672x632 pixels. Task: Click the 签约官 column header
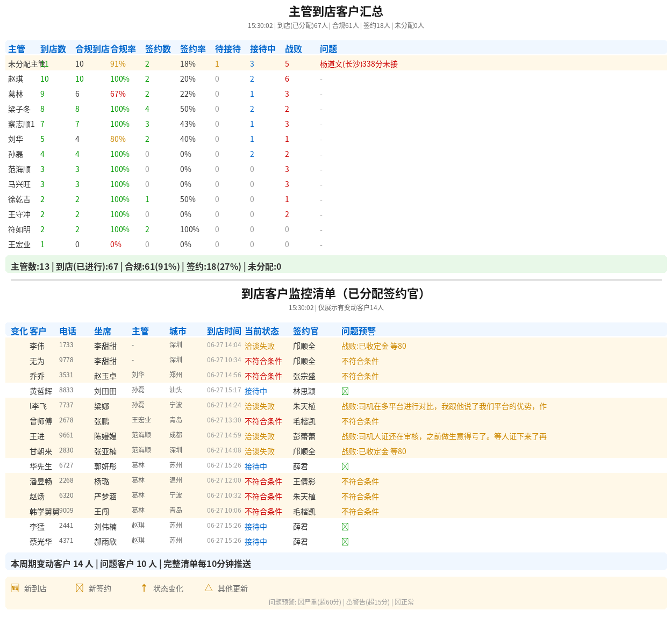point(306,331)
